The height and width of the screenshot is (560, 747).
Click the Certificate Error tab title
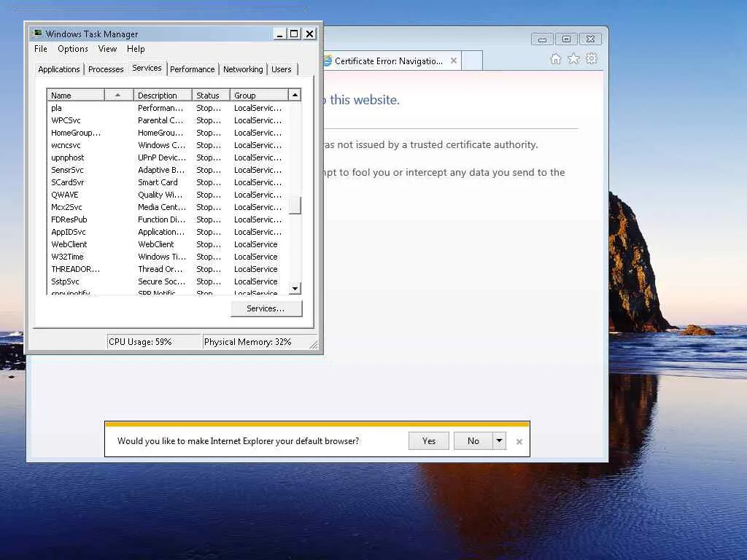coord(388,61)
